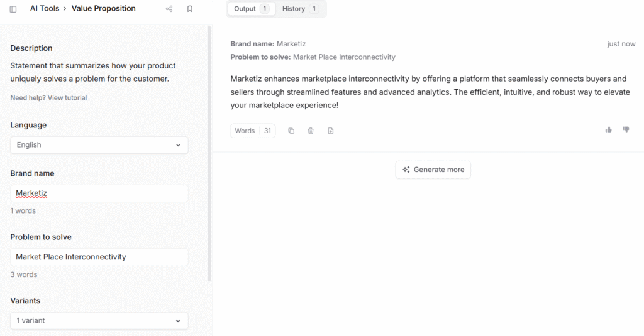The width and height of the screenshot is (644, 336).
Task: Toggle the sidebar panel icon
Action: point(13,9)
